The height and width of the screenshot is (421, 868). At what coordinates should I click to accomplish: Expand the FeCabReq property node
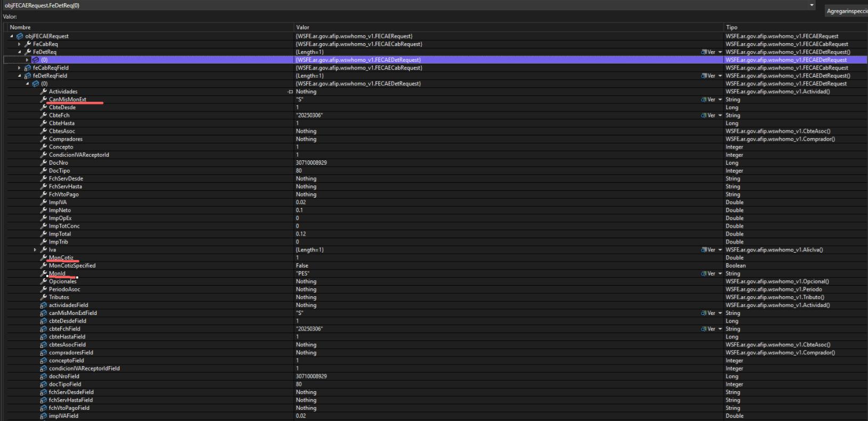pos(19,44)
